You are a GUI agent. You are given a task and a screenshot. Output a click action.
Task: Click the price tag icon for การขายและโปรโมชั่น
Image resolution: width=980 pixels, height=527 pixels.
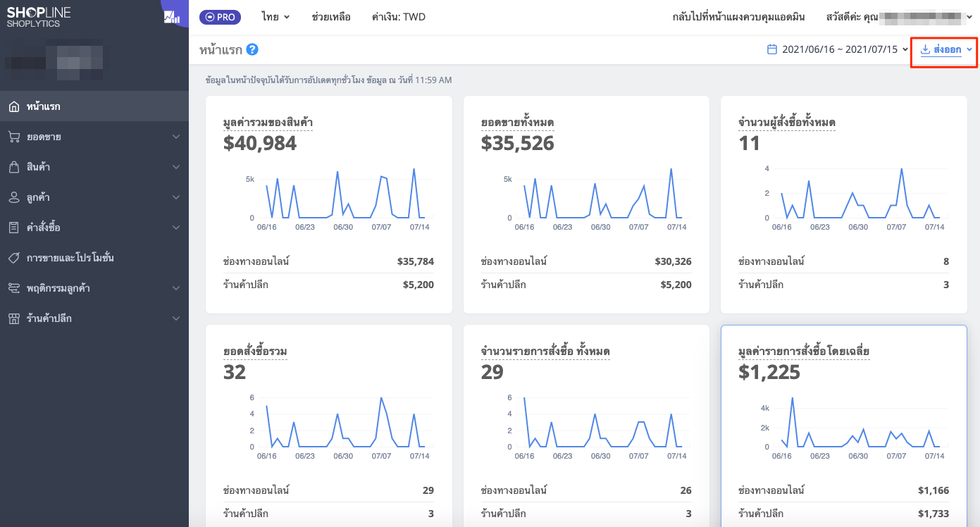14,258
